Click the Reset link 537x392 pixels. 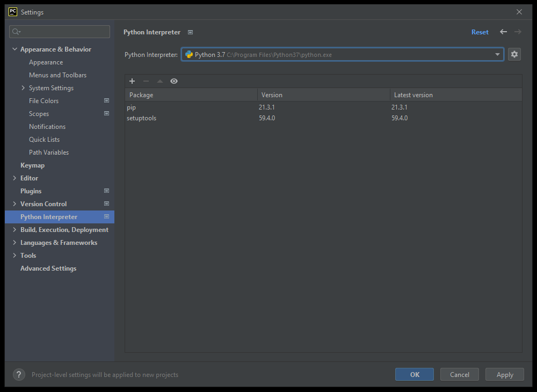pos(480,32)
